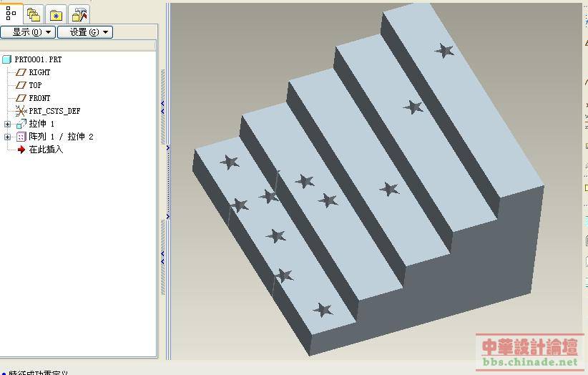Open the Folder Browser navigator tab
The image size is (588, 375).
pos(34,15)
